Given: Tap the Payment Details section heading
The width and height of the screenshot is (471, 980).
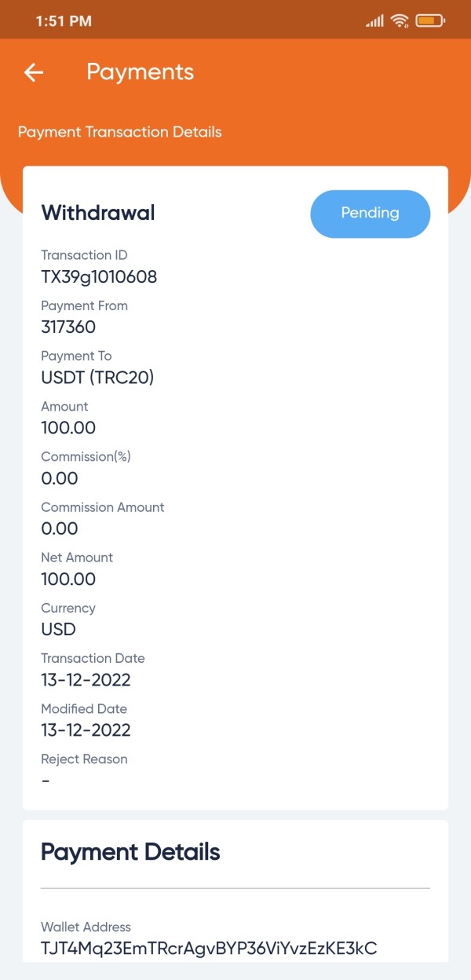Looking at the screenshot, I should pos(130,852).
